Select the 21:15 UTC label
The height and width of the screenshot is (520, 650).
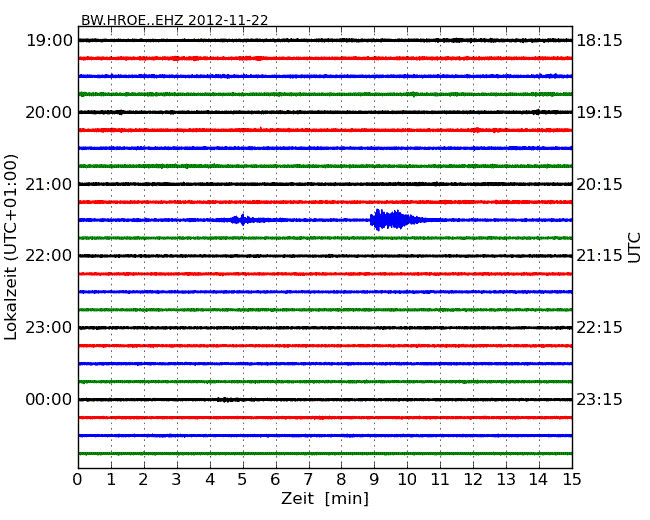click(x=599, y=256)
